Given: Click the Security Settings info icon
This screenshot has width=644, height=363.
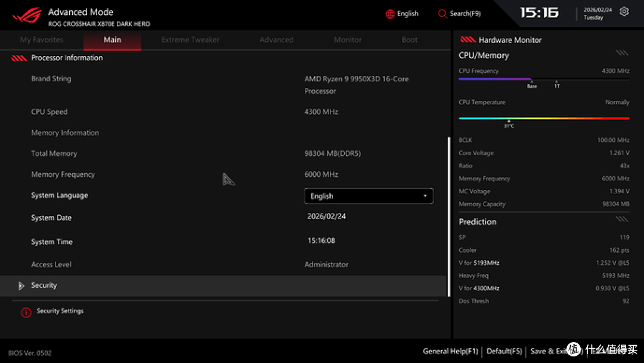Looking at the screenshot, I should [x=26, y=312].
